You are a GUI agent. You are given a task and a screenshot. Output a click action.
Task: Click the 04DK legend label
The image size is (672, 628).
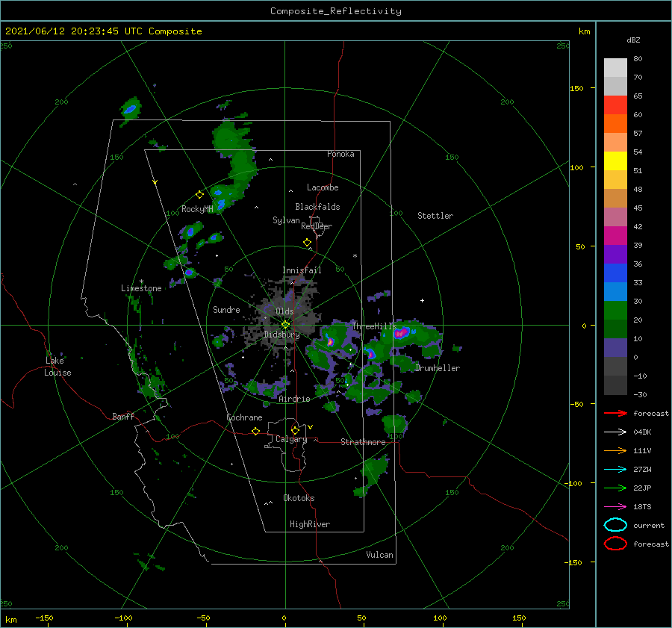[x=642, y=432]
